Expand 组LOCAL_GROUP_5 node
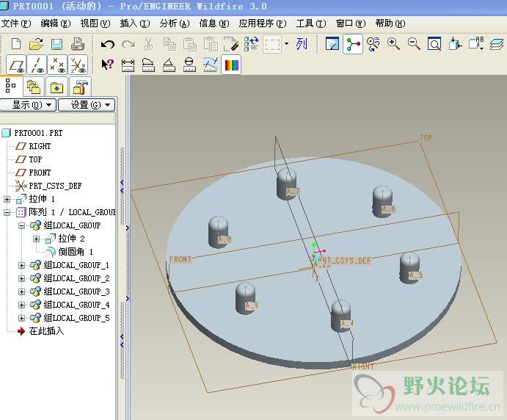Viewport: 507px width, 420px height. tap(22, 318)
